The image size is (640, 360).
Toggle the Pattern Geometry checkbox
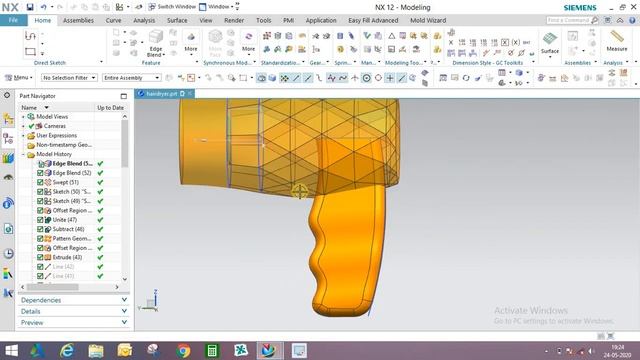point(40,239)
